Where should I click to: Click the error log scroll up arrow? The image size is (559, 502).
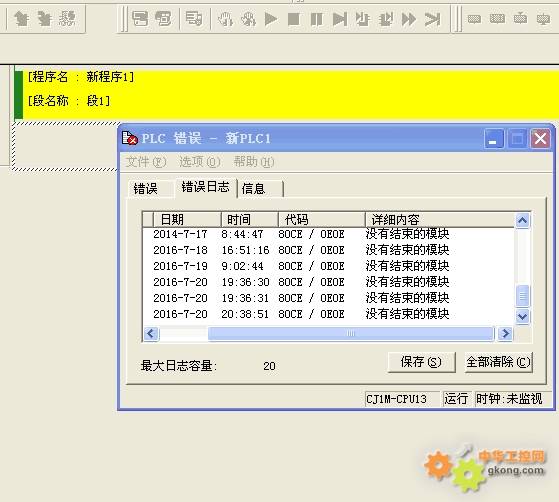[x=522, y=220]
